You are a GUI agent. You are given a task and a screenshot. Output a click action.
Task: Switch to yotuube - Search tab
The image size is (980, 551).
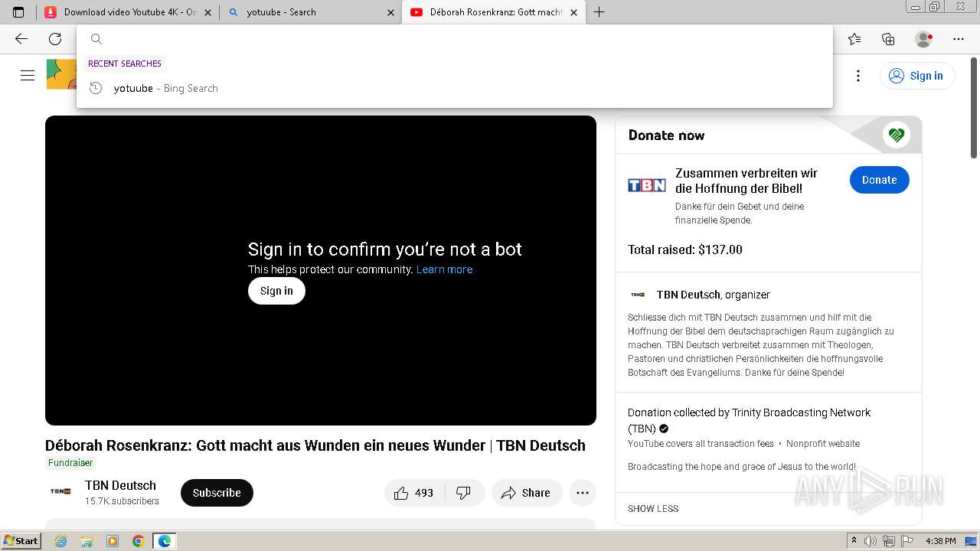310,12
